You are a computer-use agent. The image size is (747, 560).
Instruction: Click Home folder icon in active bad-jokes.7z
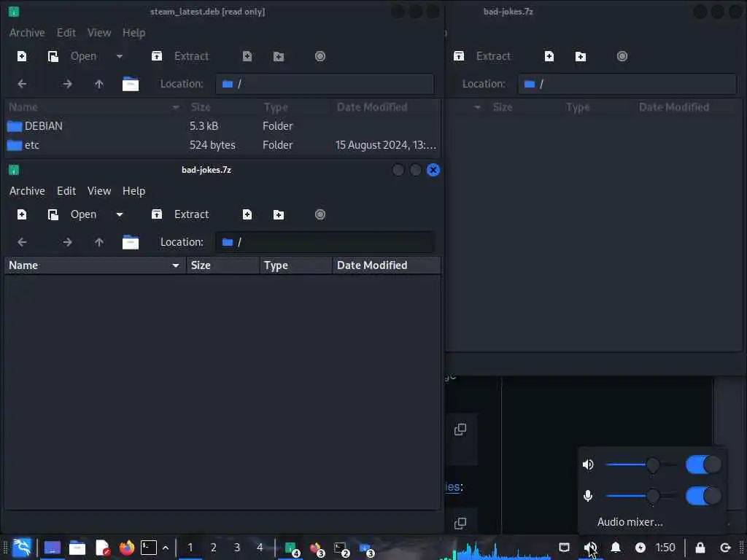pyautogui.click(x=130, y=242)
